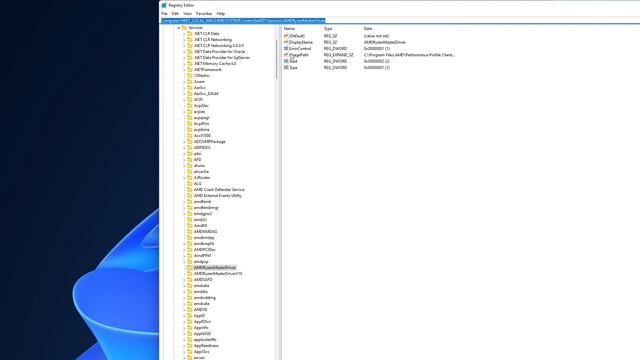Click the DisplayName string value icon

(286, 42)
